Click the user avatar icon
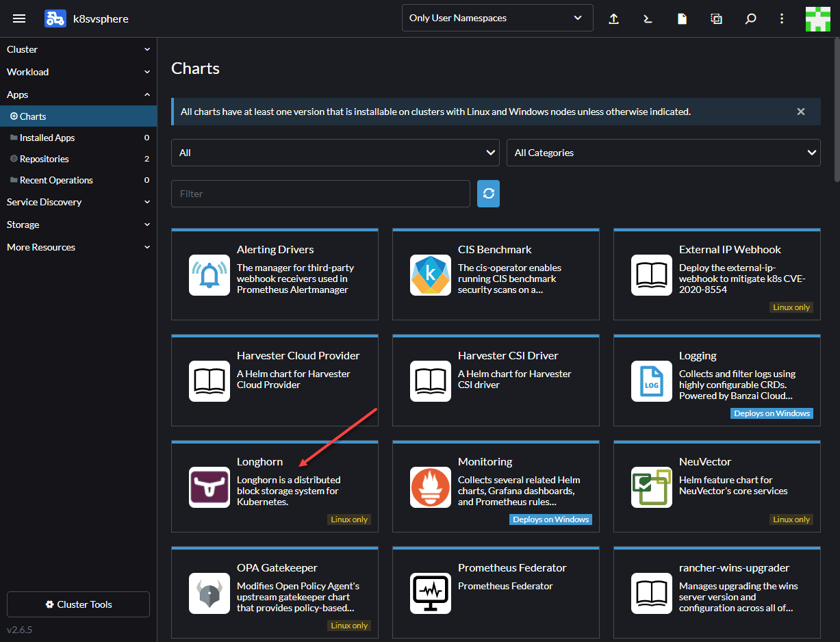This screenshot has width=840, height=642. [x=818, y=18]
